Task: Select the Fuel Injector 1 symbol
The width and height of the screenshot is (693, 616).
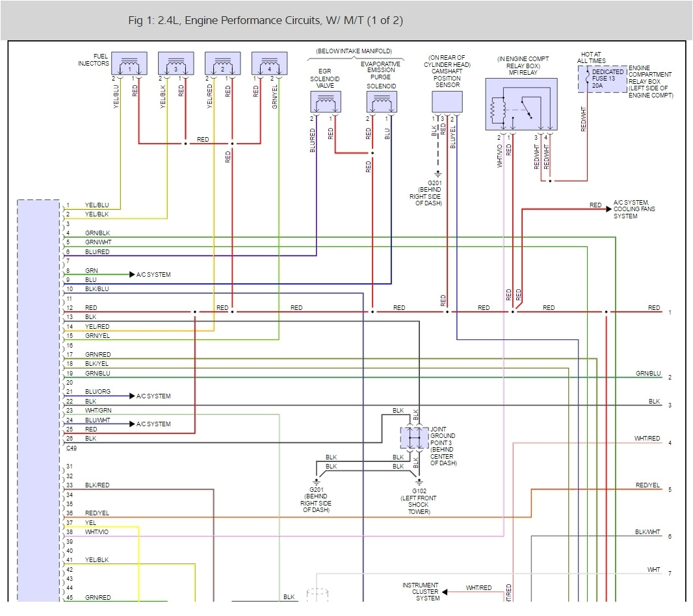Action: pyautogui.click(x=129, y=64)
